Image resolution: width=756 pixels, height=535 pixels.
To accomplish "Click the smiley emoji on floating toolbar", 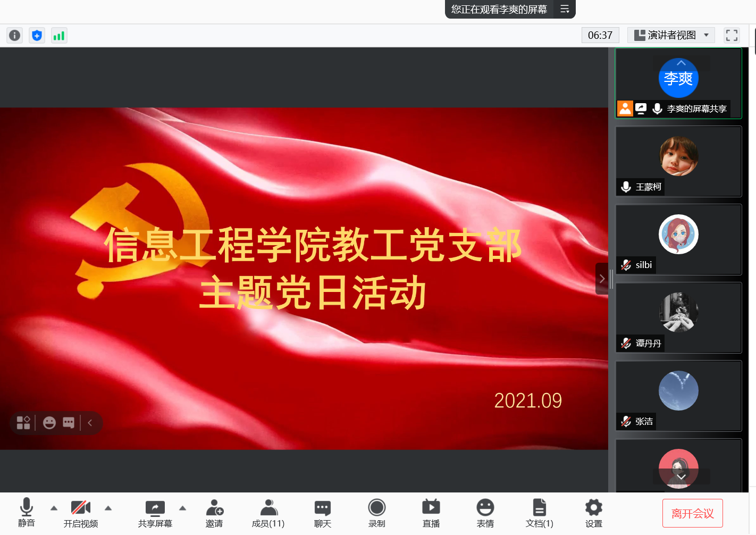I will [x=49, y=423].
